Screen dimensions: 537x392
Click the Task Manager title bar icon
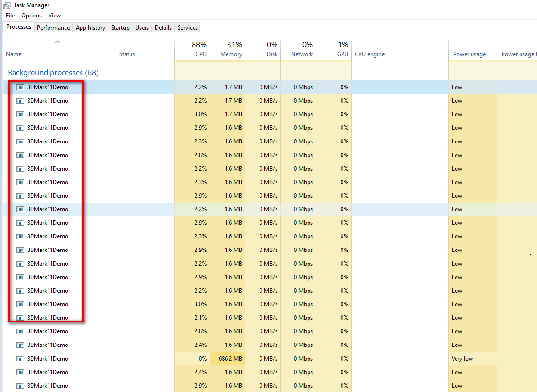tap(7, 5)
